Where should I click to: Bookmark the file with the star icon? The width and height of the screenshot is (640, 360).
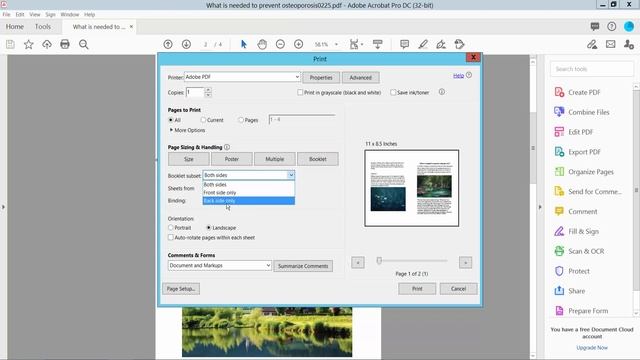(x=29, y=44)
